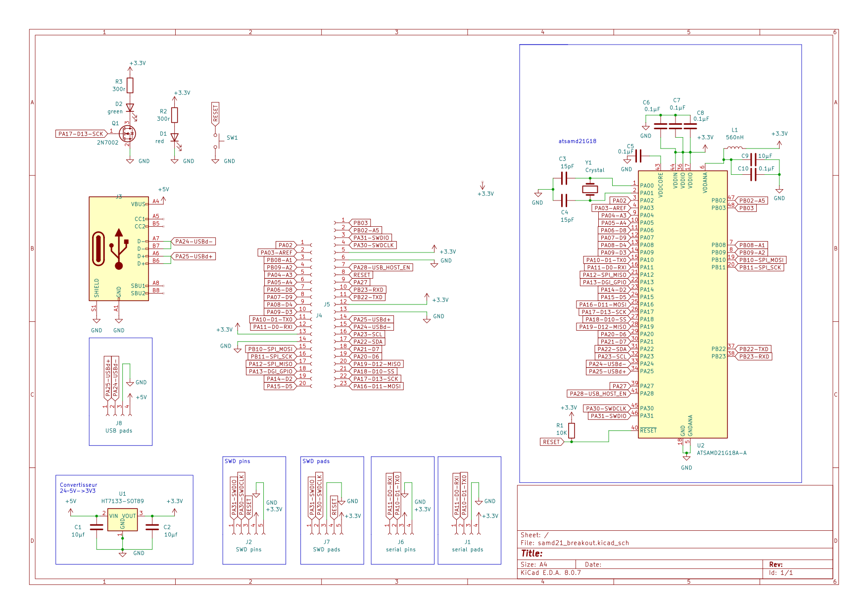Select the C5 0.1µF capacitor symbol
Screen dimensions: 868x614
pos(638,156)
